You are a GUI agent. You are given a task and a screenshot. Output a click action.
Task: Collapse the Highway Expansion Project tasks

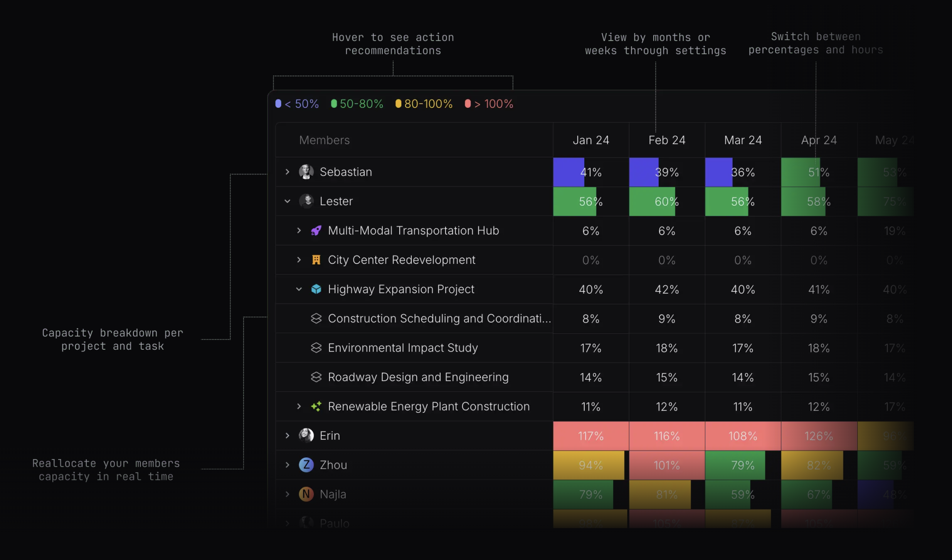(299, 289)
